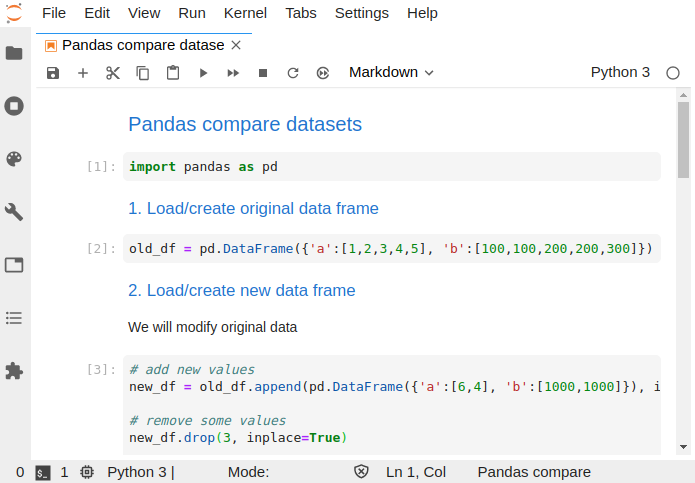Click the 0 terminals count in status bar
This screenshot has width=695, height=483.
(x=20, y=472)
